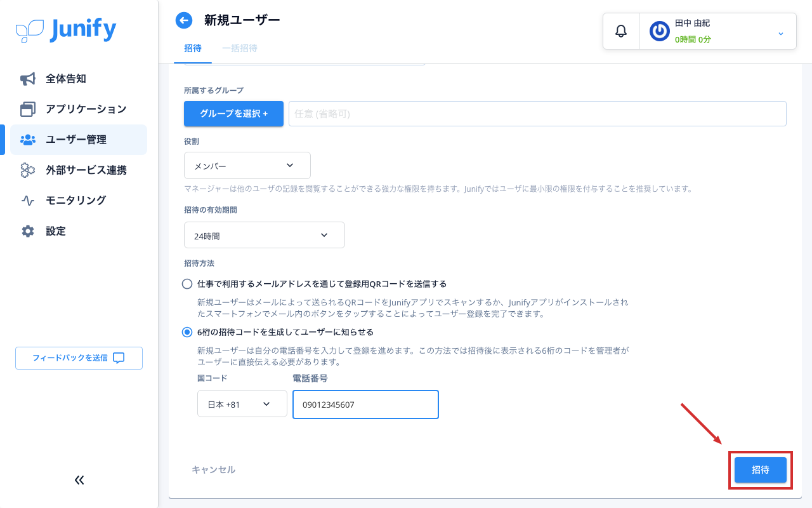Click the 新規ユーザー page title

[x=242, y=20]
